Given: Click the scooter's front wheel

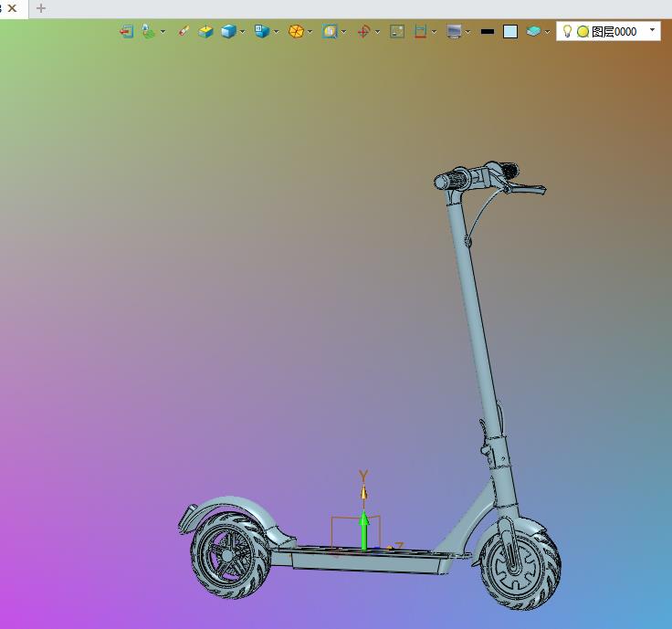Looking at the screenshot, I should pos(520,568).
